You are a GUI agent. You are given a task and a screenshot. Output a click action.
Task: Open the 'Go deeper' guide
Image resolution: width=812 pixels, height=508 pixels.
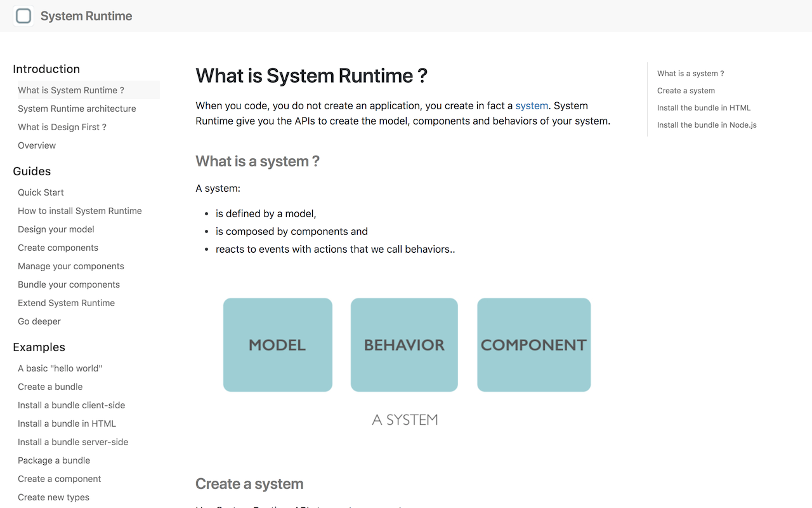pyautogui.click(x=39, y=321)
